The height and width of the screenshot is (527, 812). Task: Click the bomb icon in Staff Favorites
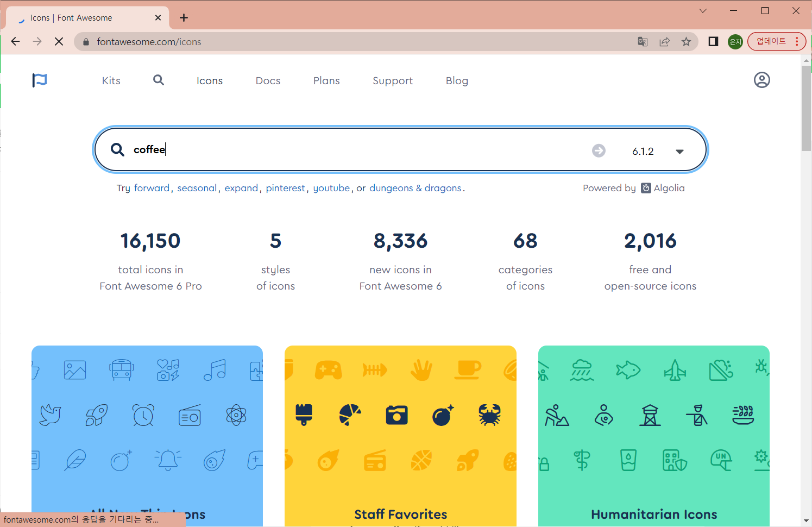click(x=443, y=415)
